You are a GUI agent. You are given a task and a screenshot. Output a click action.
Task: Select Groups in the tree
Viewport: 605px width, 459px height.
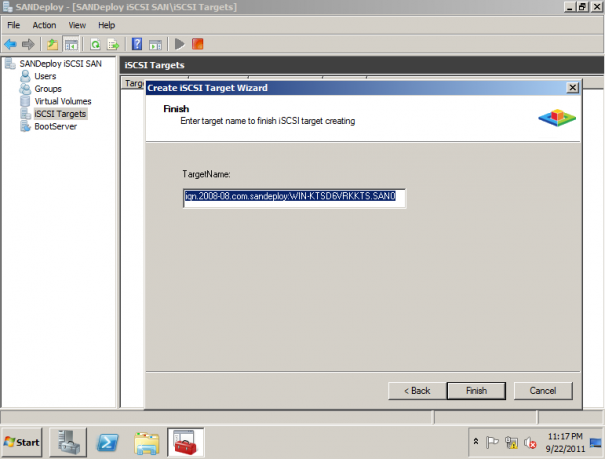point(48,89)
